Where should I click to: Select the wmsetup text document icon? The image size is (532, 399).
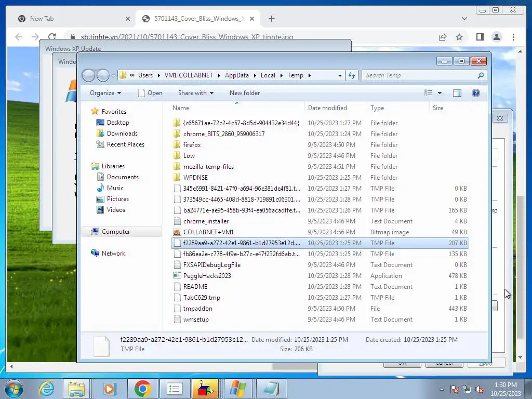[x=177, y=320]
